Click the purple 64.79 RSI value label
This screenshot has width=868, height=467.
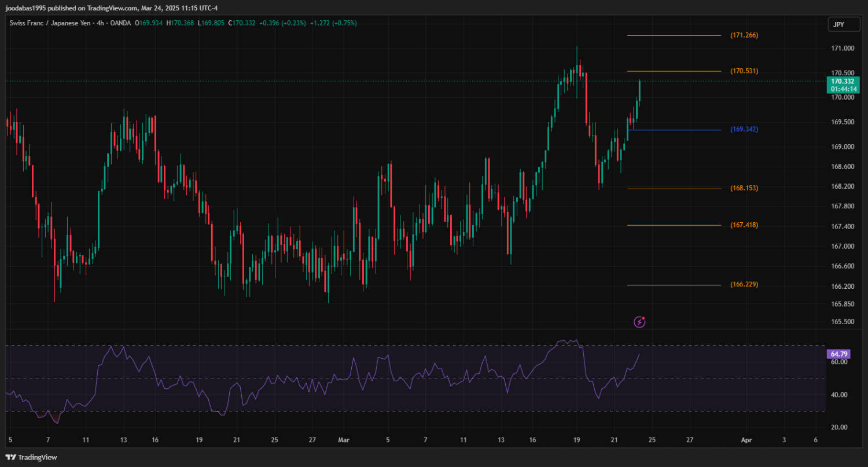[x=838, y=354]
